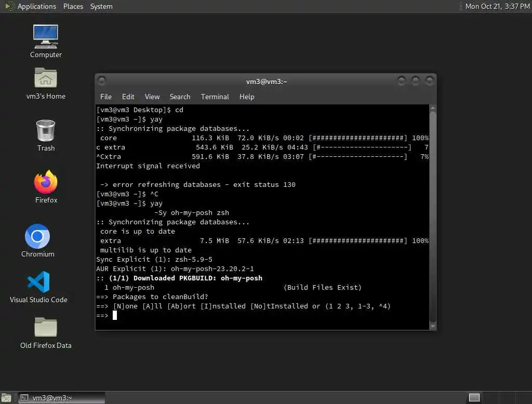
Task: Click the terminal title bar vm3@vm3:~
Action: (x=267, y=82)
